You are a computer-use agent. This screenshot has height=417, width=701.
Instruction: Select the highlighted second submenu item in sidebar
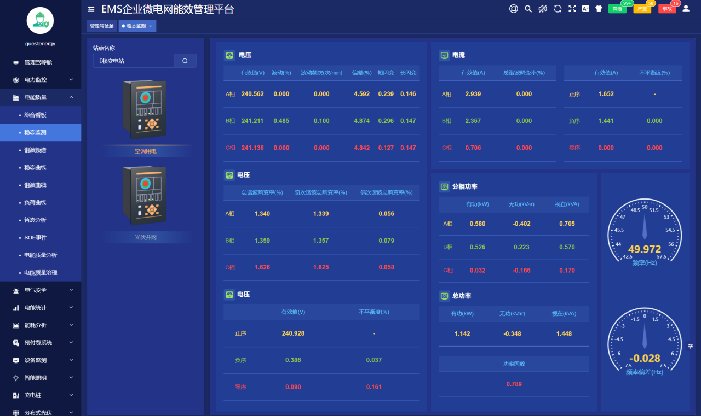[x=40, y=132]
